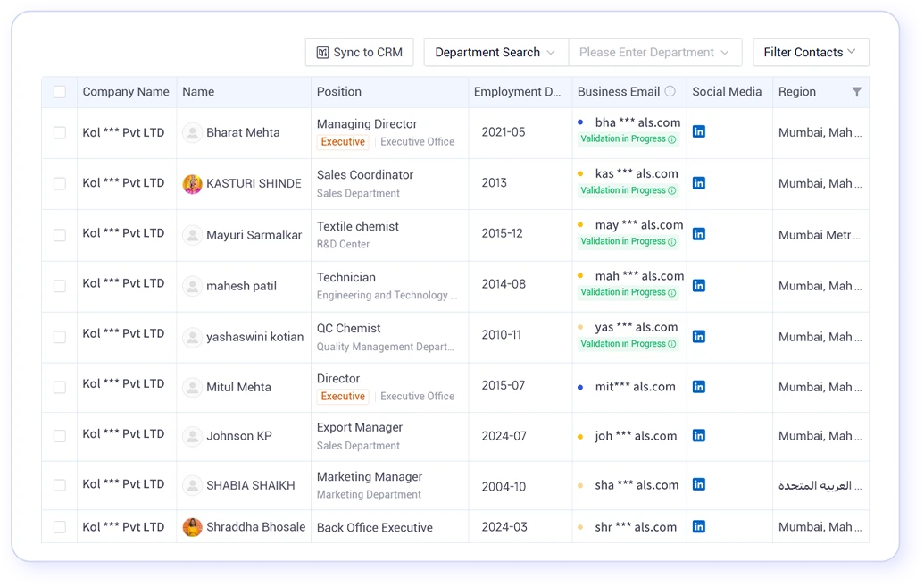Viewport: 924px width, 587px height.
Task: Click yashaswini kotian's avatar placeholder
Action: [192, 337]
